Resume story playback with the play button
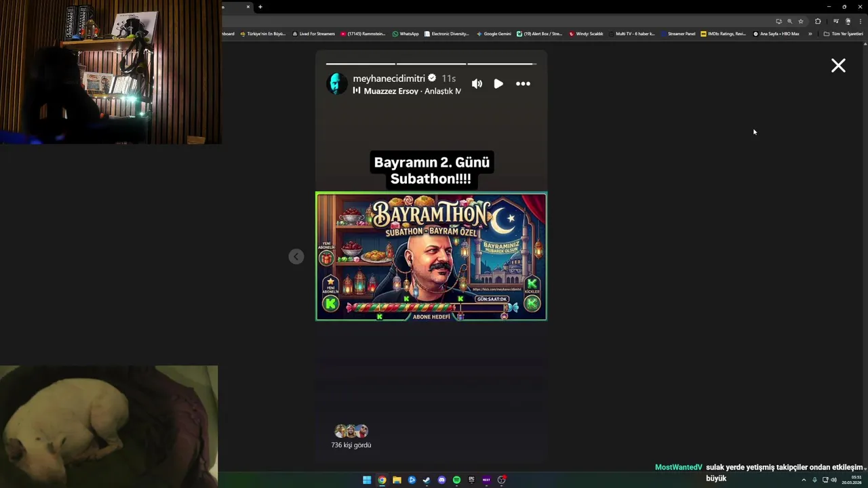This screenshot has height=488, width=868. click(x=498, y=83)
